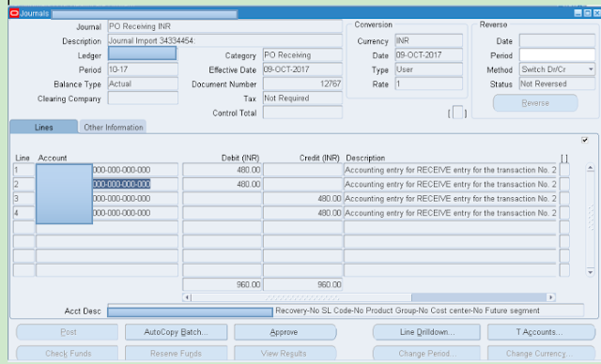Click the Category field PO Receiving
The width and height of the screenshot is (601, 364).
[302, 54]
